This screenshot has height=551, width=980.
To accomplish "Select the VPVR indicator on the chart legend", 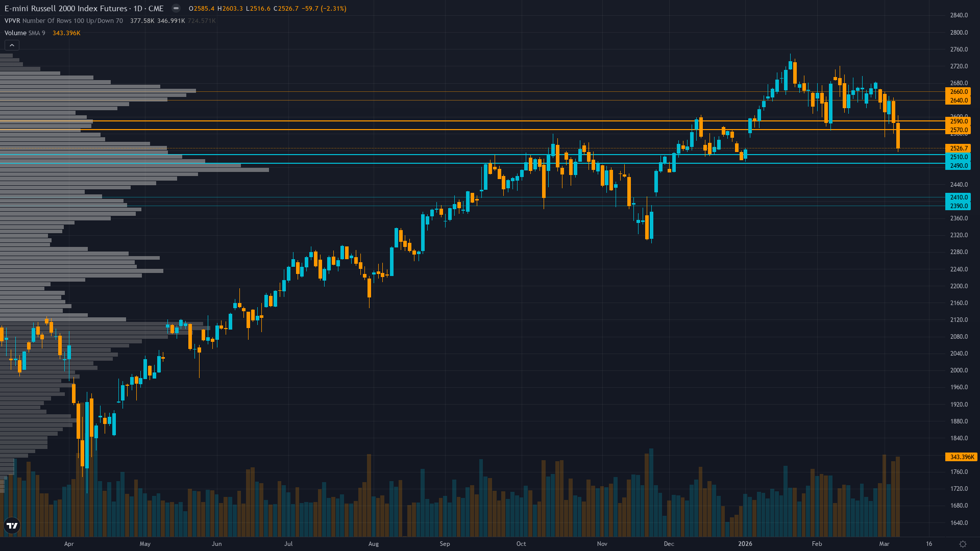I will (11, 20).
